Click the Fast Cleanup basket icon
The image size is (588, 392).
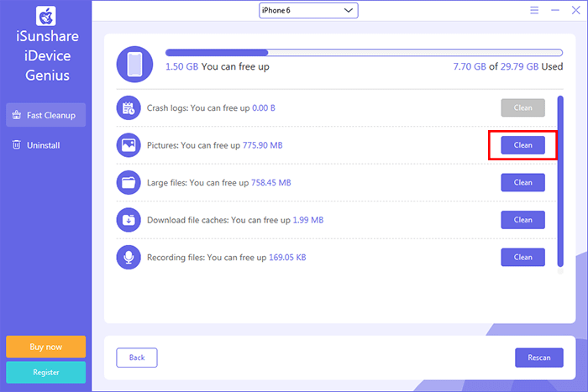(x=17, y=115)
